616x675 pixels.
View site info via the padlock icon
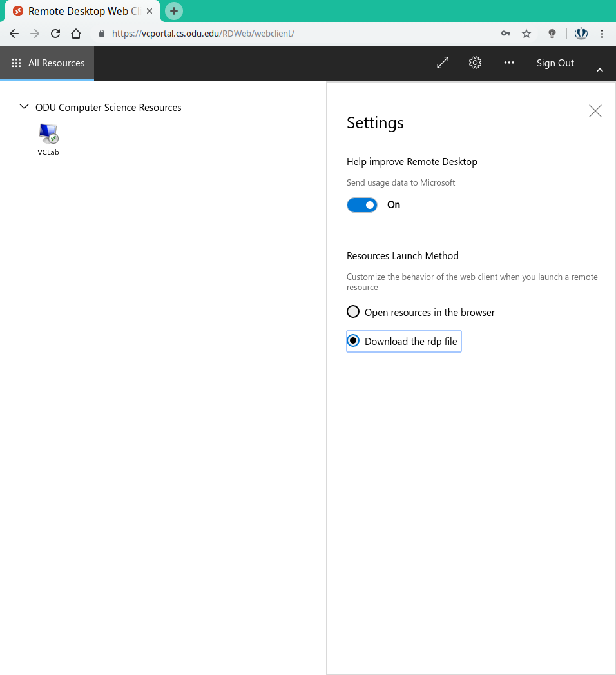(x=102, y=34)
